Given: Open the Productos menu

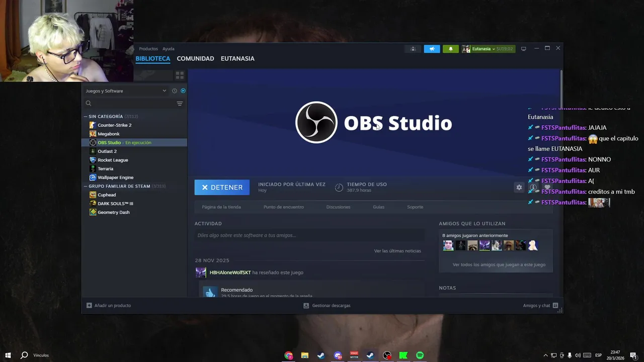Looking at the screenshot, I should click(148, 49).
